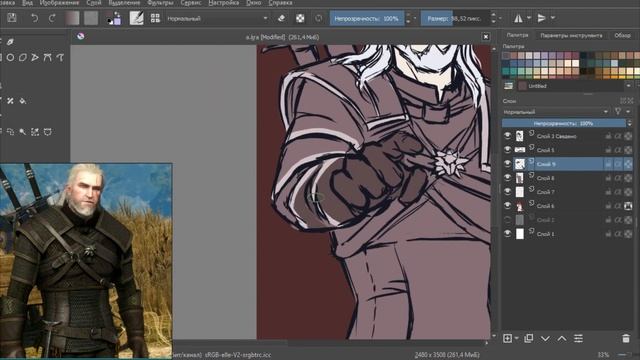Screen dimensions: 640x360
Task: Toggle preserve alpha button
Action: 300,18
